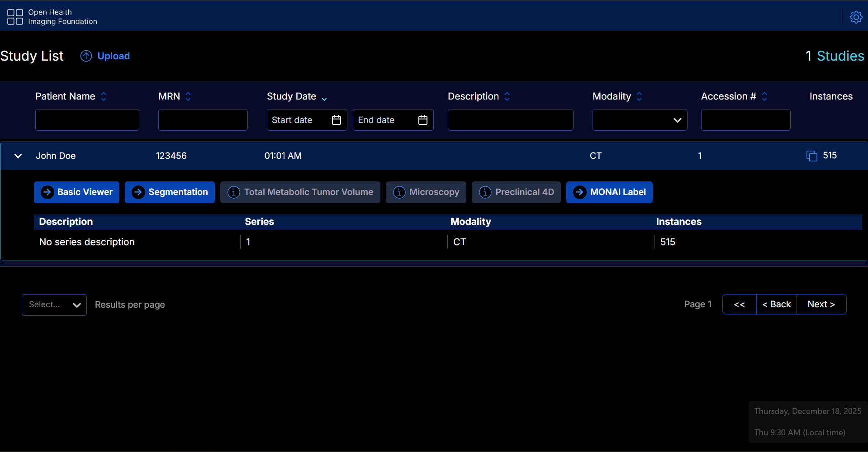Click the End date input
Viewport: 868px width, 452px height.
393,120
